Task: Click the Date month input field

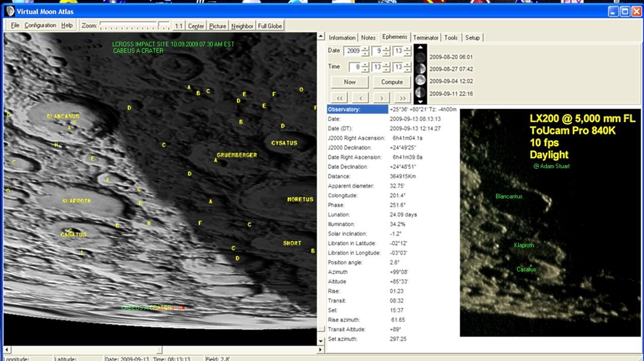Action: (378, 51)
